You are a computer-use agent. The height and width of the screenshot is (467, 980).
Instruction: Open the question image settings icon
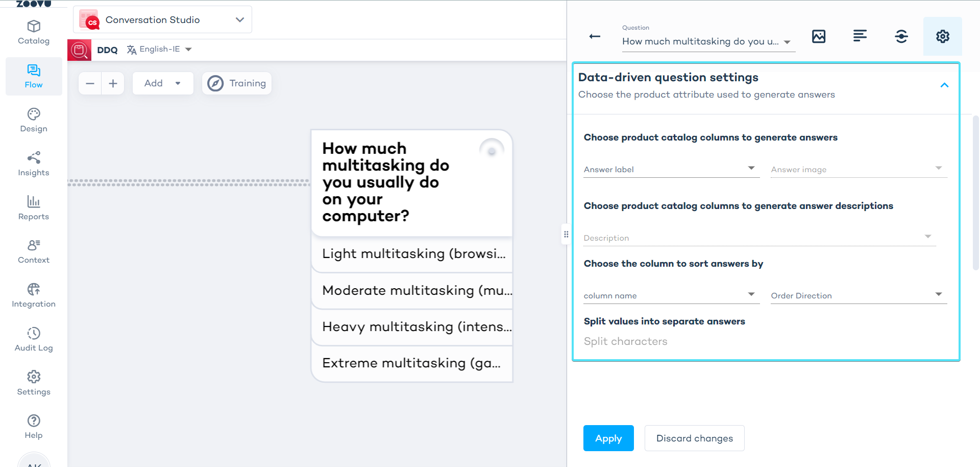coord(819,36)
